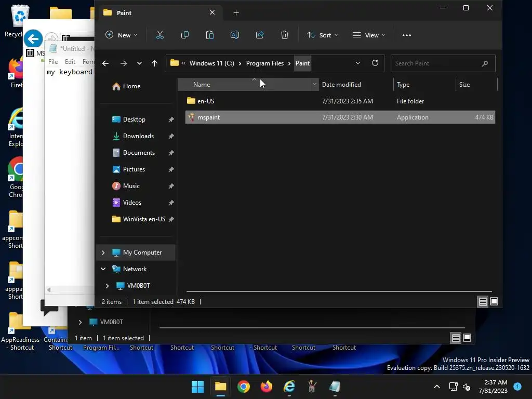Open AppReadiness - Shortcut on desktop
Image resolution: width=532 pixels, height=399 pixels.
(20, 331)
